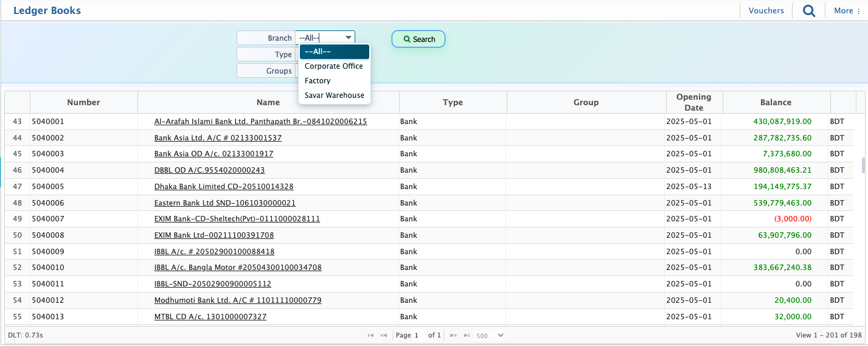Sort by the Type column header
The height and width of the screenshot is (346, 868).
tap(453, 102)
